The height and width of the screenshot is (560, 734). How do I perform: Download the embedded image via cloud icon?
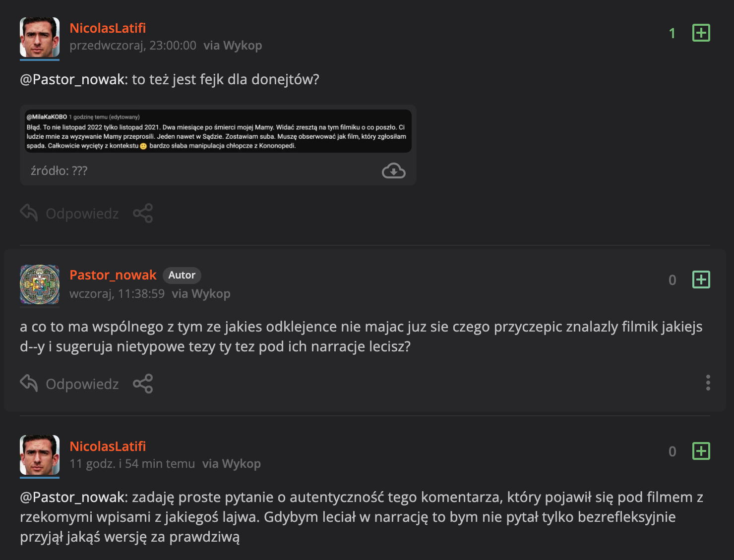pos(393,171)
